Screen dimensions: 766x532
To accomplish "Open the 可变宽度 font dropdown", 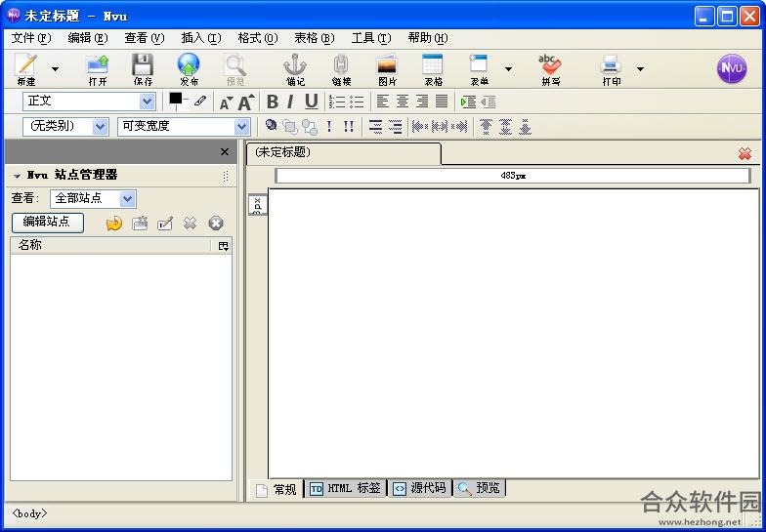I will (184, 127).
